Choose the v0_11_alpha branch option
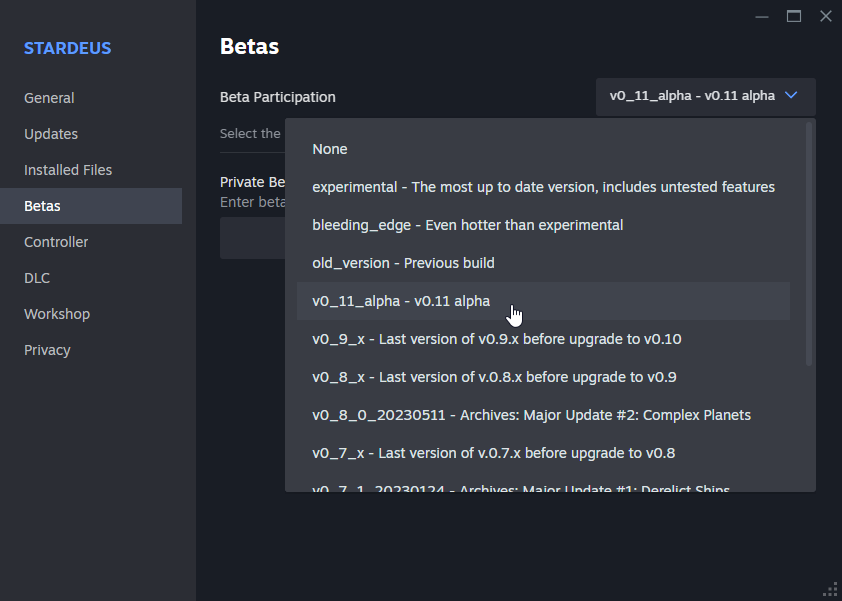 coord(401,301)
